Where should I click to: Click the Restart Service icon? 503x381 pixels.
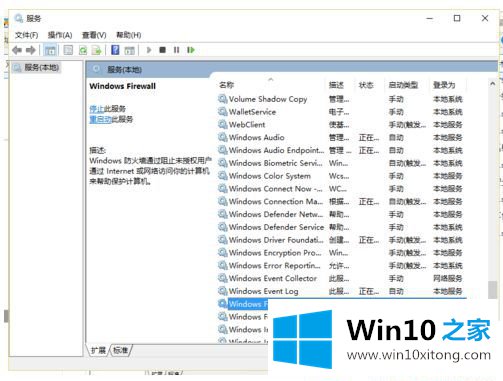point(191,50)
